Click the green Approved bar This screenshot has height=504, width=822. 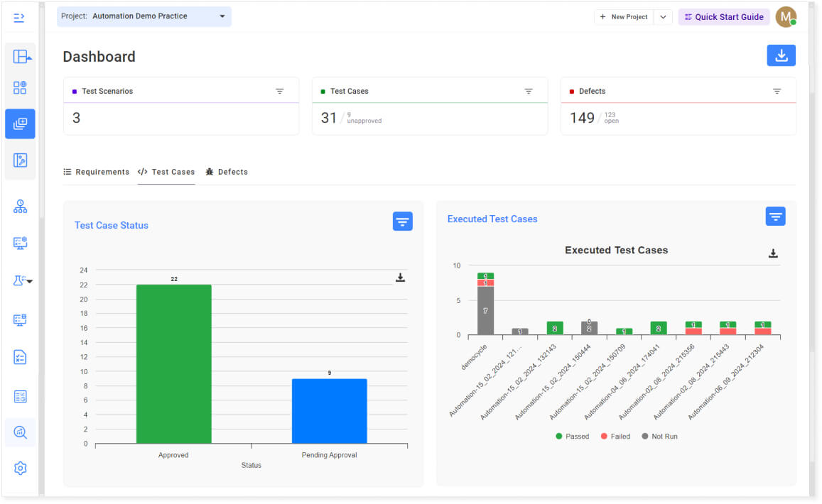[x=173, y=364]
